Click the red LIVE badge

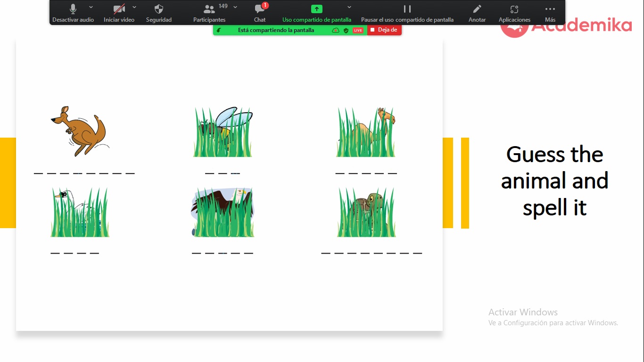pyautogui.click(x=358, y=30)
